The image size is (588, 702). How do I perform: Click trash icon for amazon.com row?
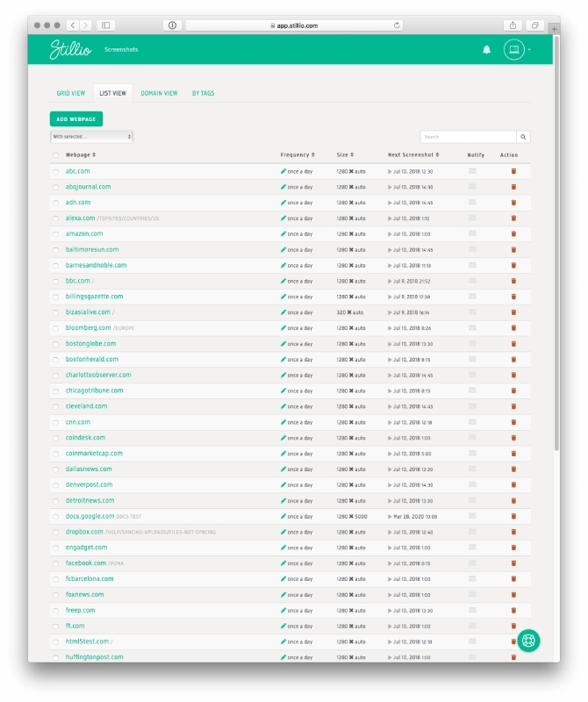point(513,233)
